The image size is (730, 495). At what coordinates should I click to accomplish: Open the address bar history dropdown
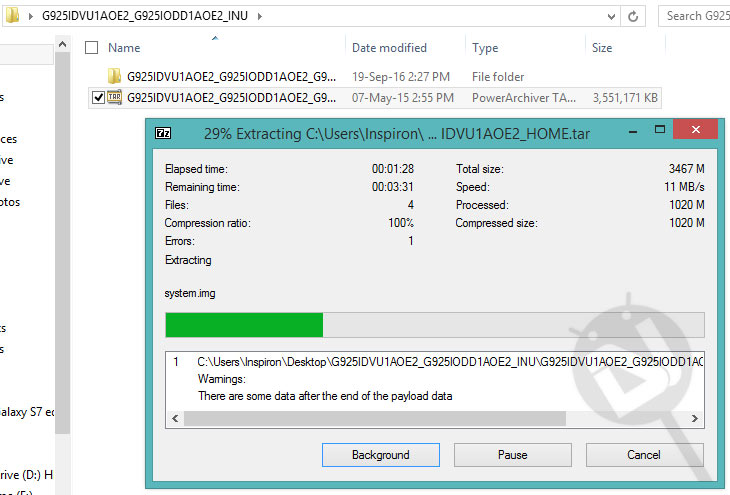611,17
